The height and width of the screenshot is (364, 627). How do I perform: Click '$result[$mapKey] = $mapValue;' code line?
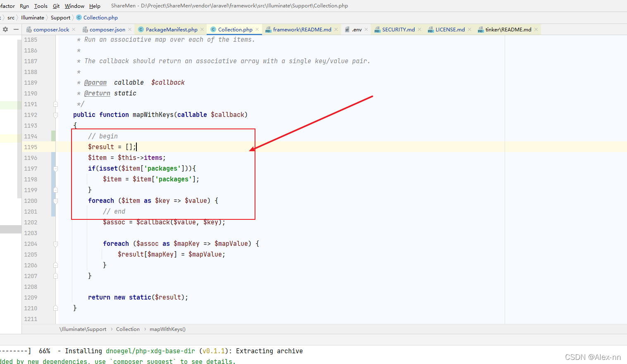(x=172, y=255)
